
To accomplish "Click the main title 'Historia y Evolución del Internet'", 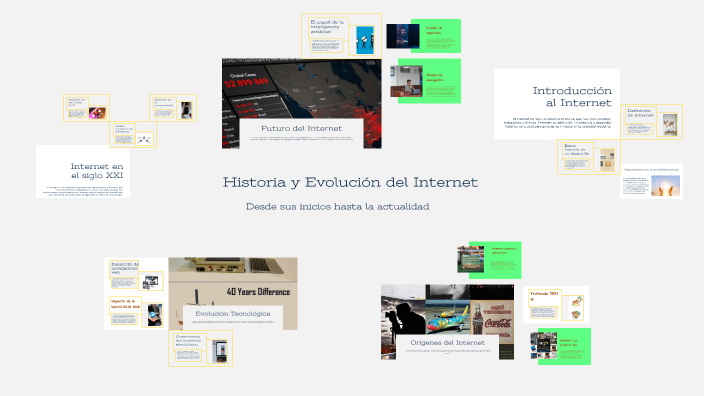I will (x=350, y=182).
